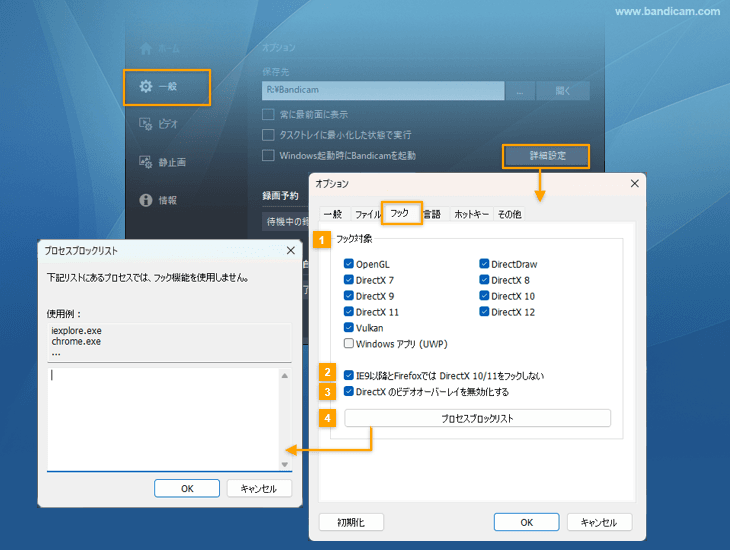Expand the 録画予約 dropdown showing 待機中
Viewport: 730px width, 550px height.
[x=285, y=220]
